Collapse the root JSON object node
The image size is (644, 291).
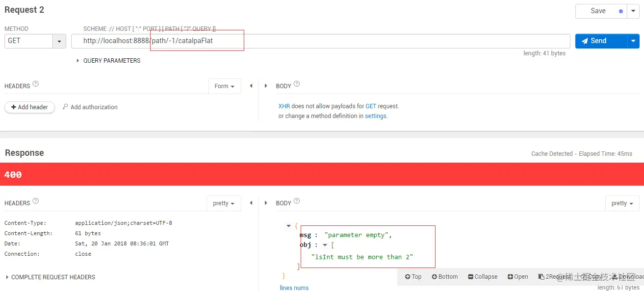coord(289,226)
